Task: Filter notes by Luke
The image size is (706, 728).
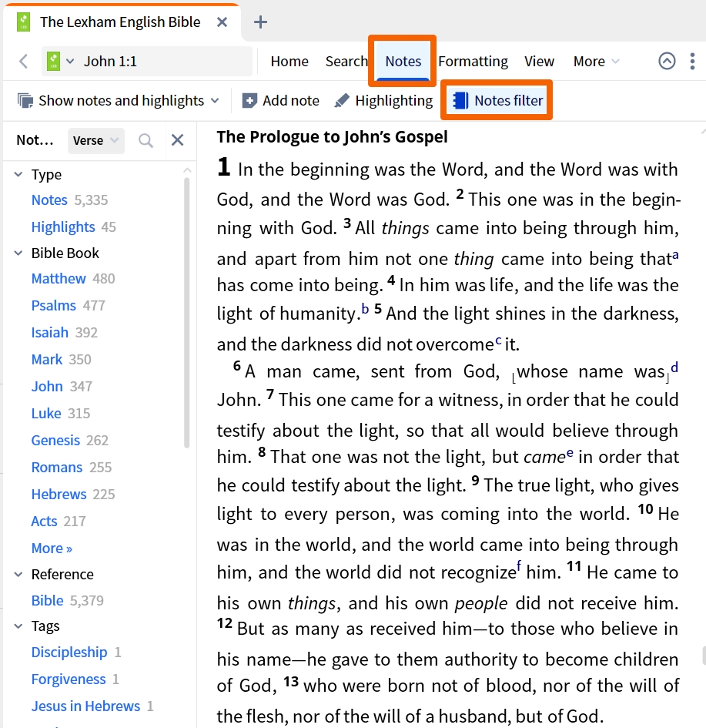Action: 61,413
